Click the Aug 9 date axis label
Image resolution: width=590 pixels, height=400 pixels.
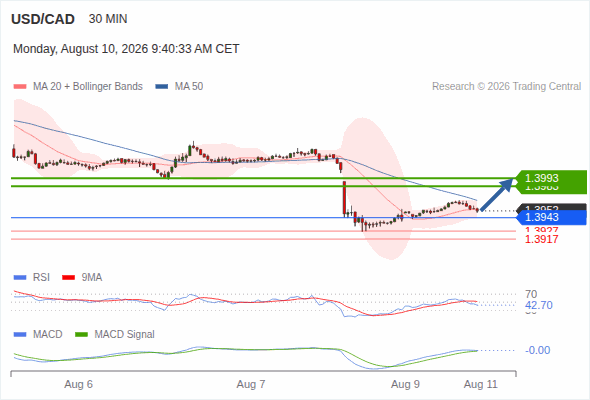coord(405,385)
